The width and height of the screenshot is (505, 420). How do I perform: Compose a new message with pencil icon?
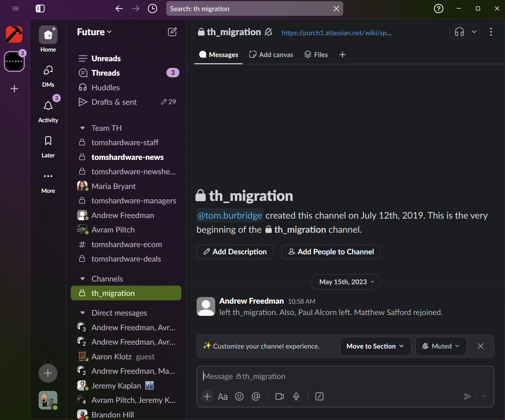tap(172, 32)
